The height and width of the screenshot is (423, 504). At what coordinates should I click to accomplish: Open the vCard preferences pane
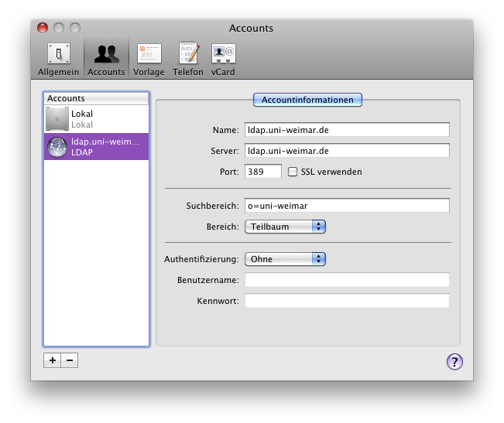[x=224, y=60]
